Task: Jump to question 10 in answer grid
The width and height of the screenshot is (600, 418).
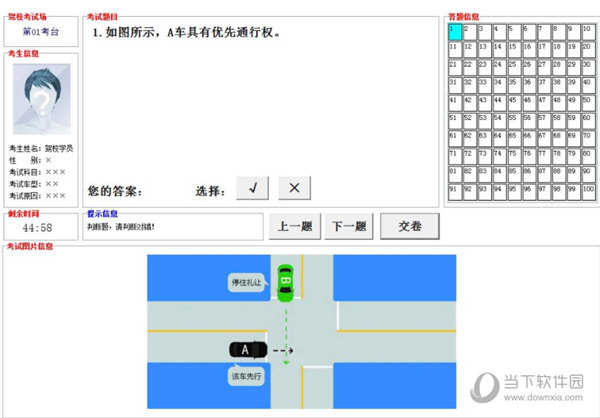Action: pyautogui.click(x=587, y=32)
